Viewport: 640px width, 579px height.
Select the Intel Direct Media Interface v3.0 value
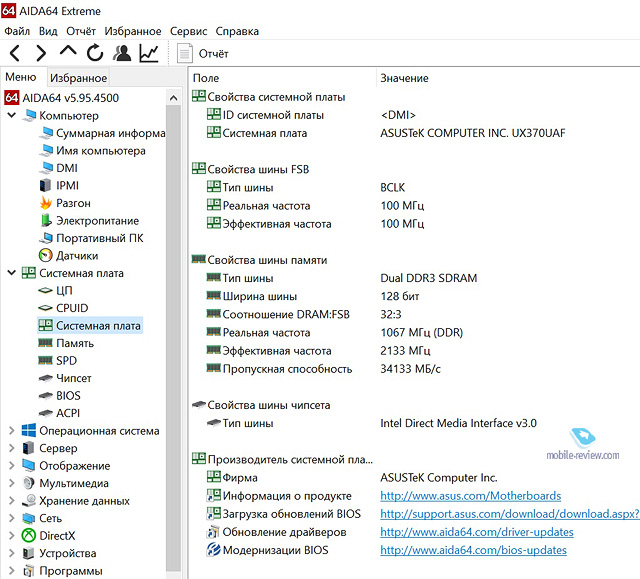pos(458,423)
